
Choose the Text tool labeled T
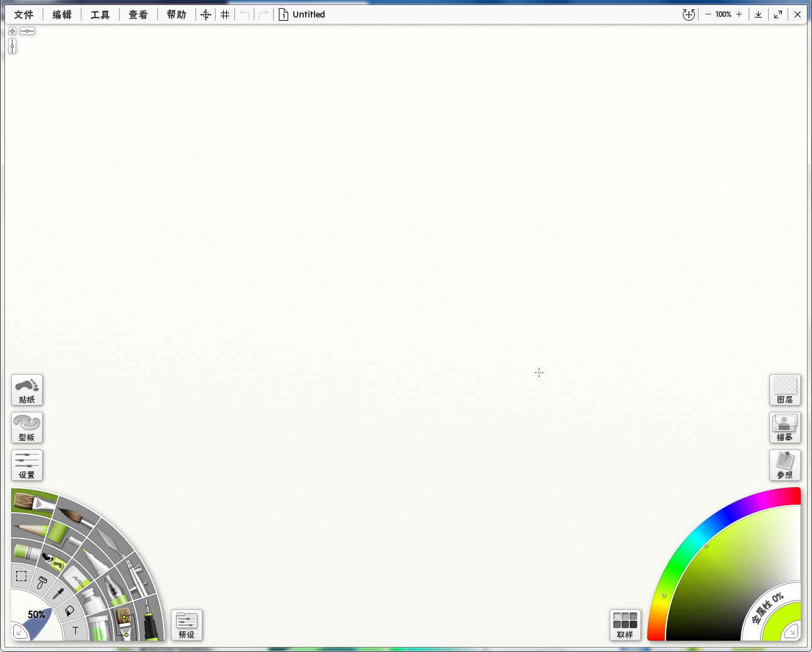coord(75,631)
